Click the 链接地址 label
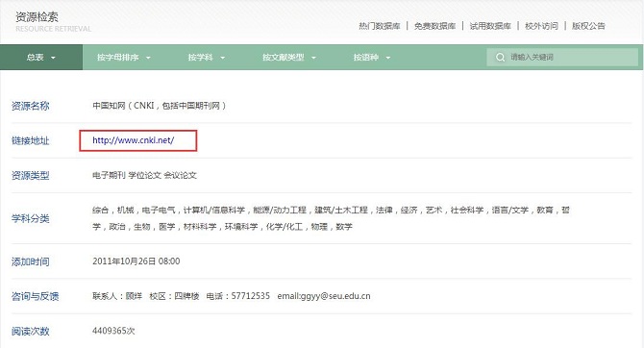The width and height of the screenshot is (644, 348). click(31, 141)
